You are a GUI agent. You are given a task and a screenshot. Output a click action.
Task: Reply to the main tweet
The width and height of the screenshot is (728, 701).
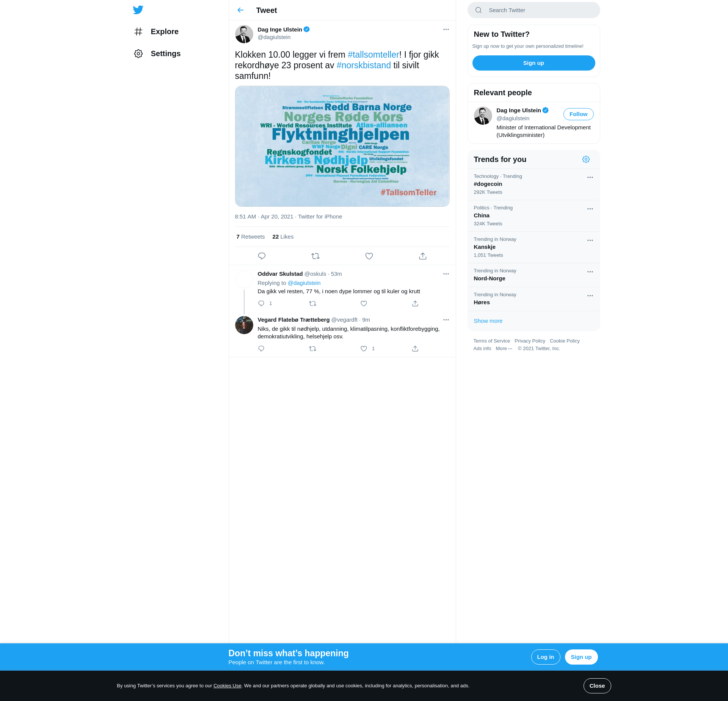[262, 256]
